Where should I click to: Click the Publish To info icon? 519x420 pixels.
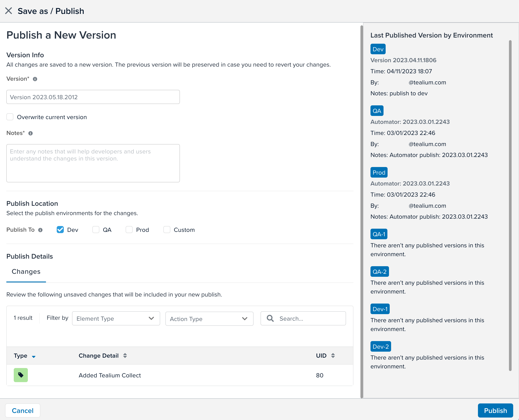coord(40,230)
